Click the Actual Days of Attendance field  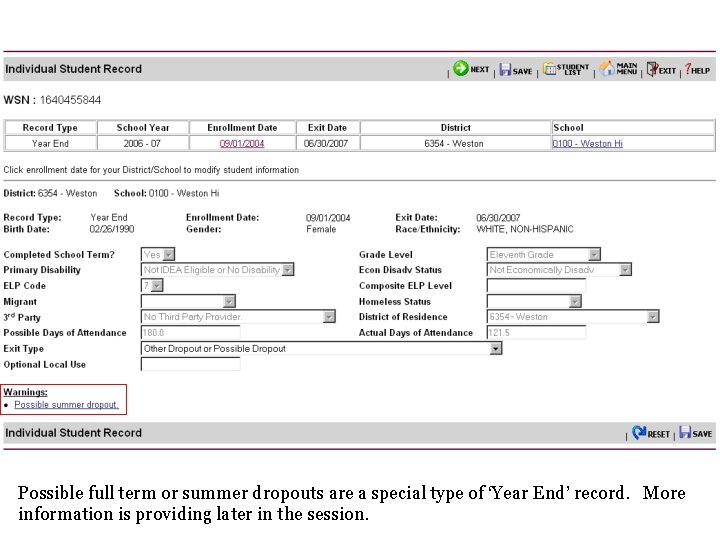tap(536, 332)
